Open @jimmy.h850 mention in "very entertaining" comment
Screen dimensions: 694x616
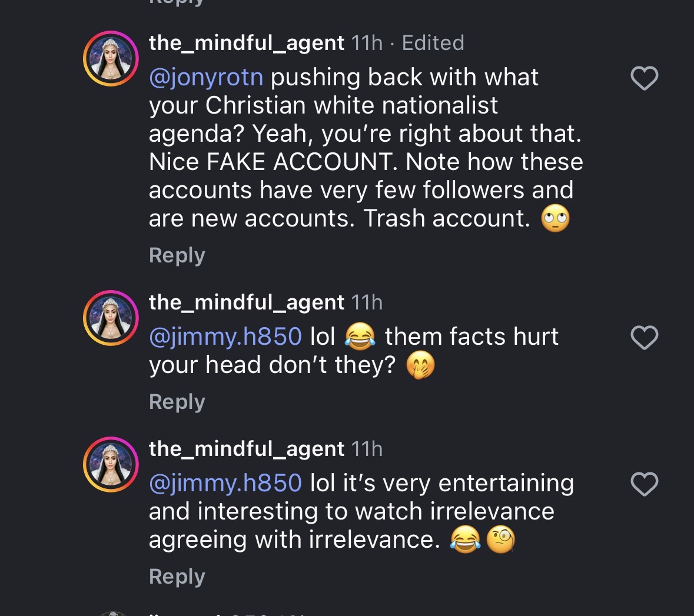[x=225, y=484]
